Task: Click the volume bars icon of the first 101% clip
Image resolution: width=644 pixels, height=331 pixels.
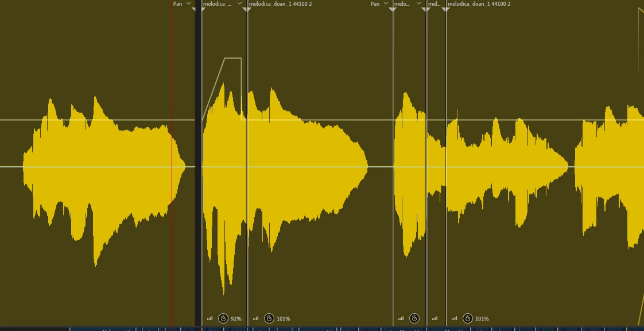Action: pyautogui.click(x=256, y=318)
